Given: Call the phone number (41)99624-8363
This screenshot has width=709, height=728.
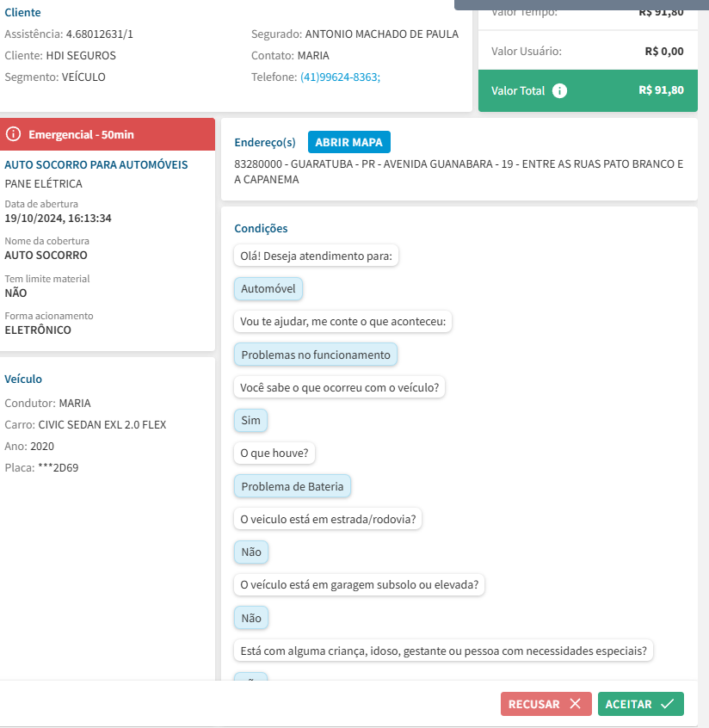Looking at the screenshot, I should (x=340, y=77).
